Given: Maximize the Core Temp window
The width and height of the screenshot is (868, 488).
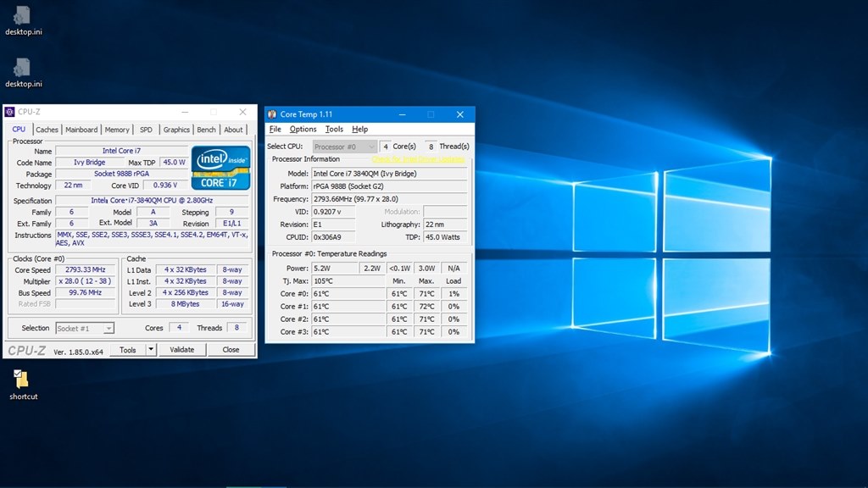Looking at the screenshot, I should [x=431, y=114].
